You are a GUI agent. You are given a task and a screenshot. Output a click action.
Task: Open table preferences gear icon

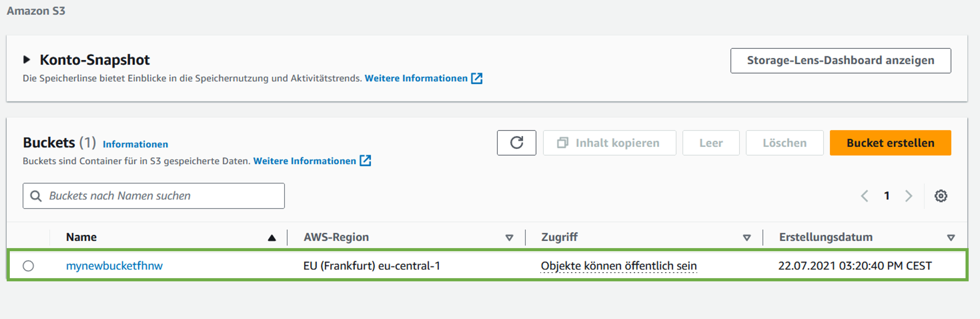point(940,196)
